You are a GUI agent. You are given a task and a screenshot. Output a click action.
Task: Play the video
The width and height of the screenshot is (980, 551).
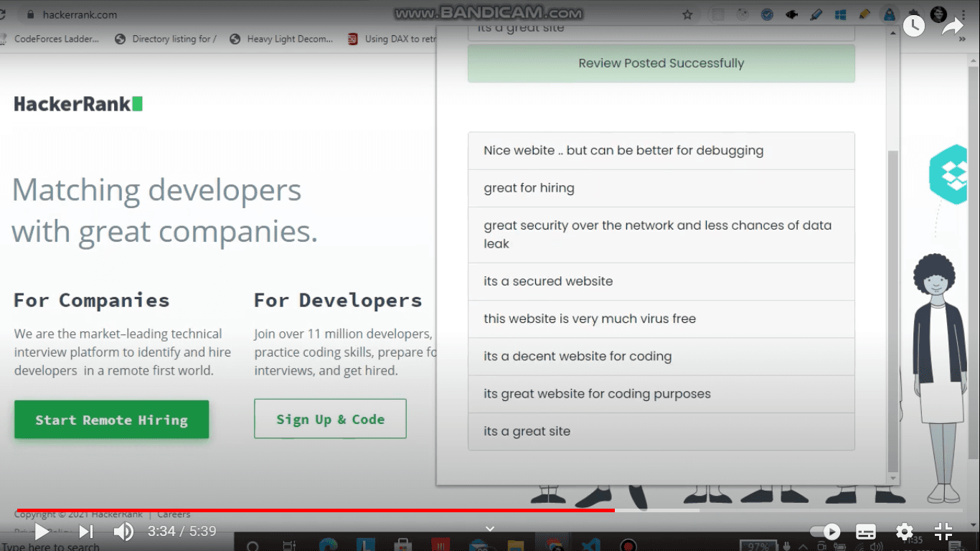click(x=42, y=532)
